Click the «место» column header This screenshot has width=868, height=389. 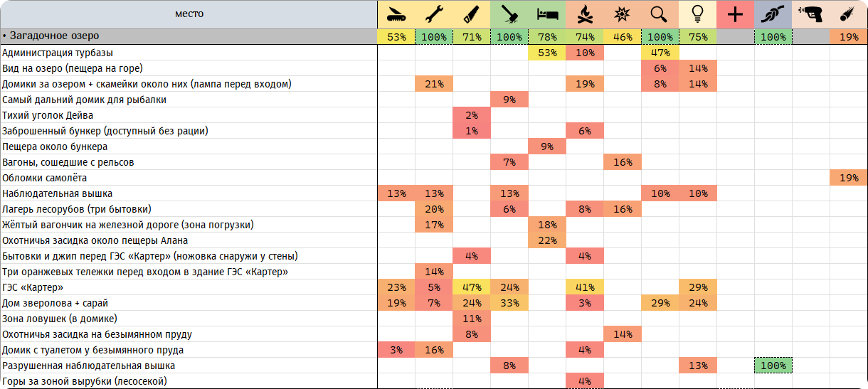[189, 14]
